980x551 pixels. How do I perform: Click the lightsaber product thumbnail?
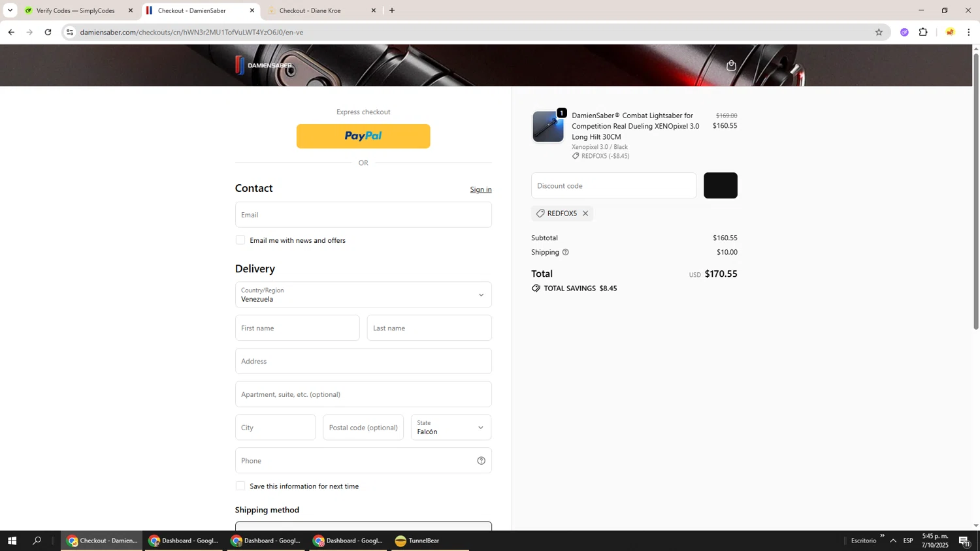[x=547, y=127]
